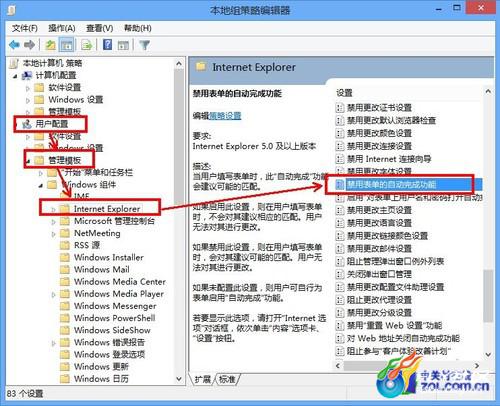This screenshot has width=500, height=406.
Task: Expand the Internet Explorer tree node
Action: 53,209
